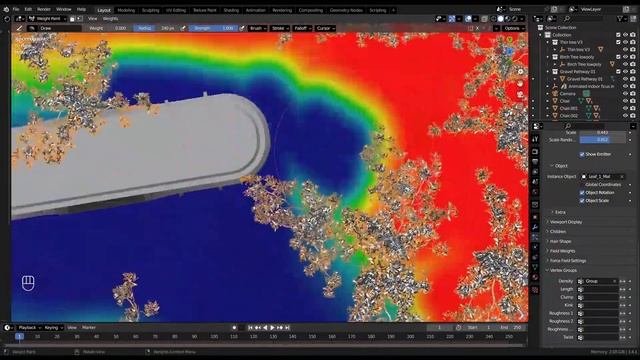Expand the Extra subpanel
The width and height of the screenshot is (640, 360).
pyautogui.click(x=560, y=212)
